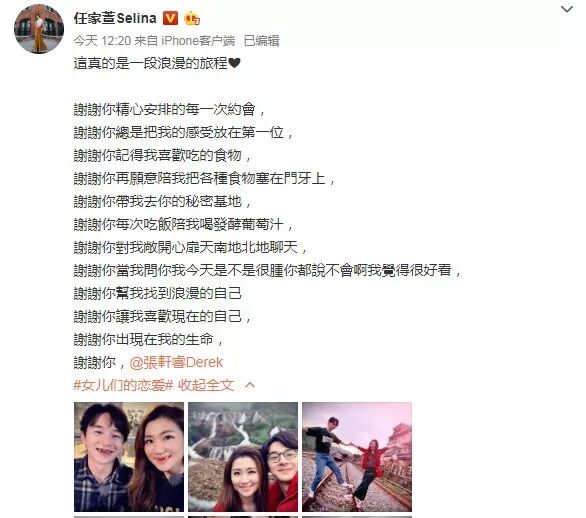Expand the post options chevron menu

click(567, 9)
